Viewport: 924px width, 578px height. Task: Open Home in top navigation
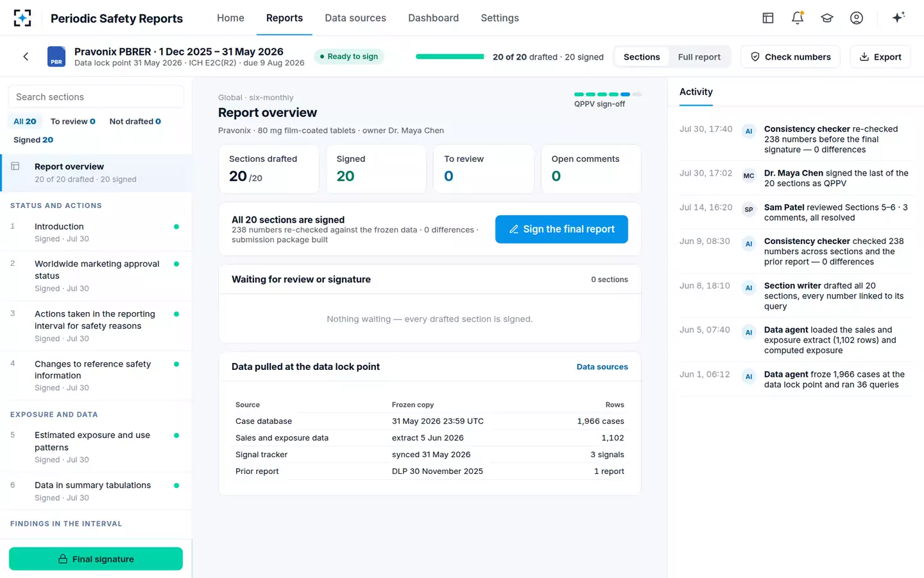pyautogui.click(x=230, y=18)
